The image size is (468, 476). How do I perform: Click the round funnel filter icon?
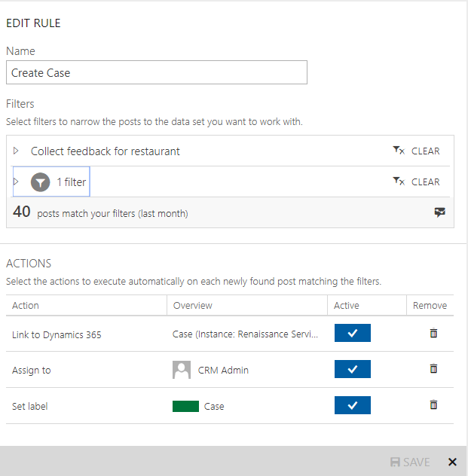[41, 182]
